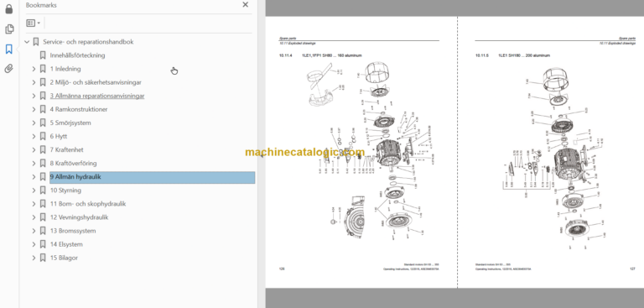This screenshot has height=308, width=644.
Task: Expand the 5 Smörjsystem bookmark
Action: pyautogui.click(x=34, y=123)
